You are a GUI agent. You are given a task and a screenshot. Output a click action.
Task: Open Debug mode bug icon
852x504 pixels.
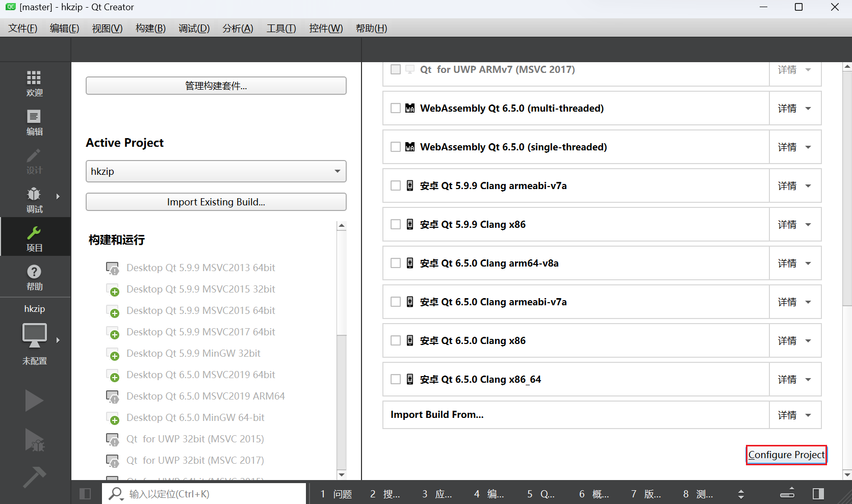[x=34, y=194]
